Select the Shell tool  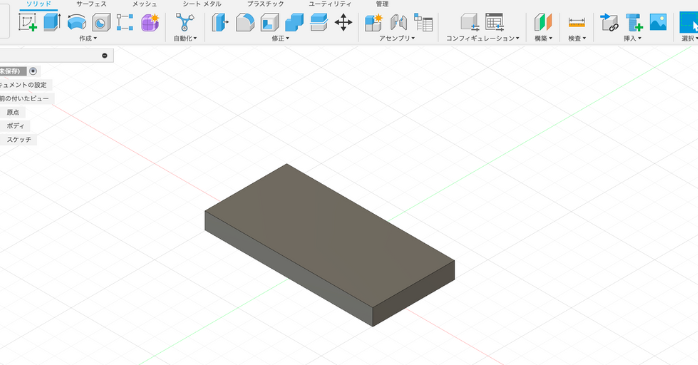270,22
